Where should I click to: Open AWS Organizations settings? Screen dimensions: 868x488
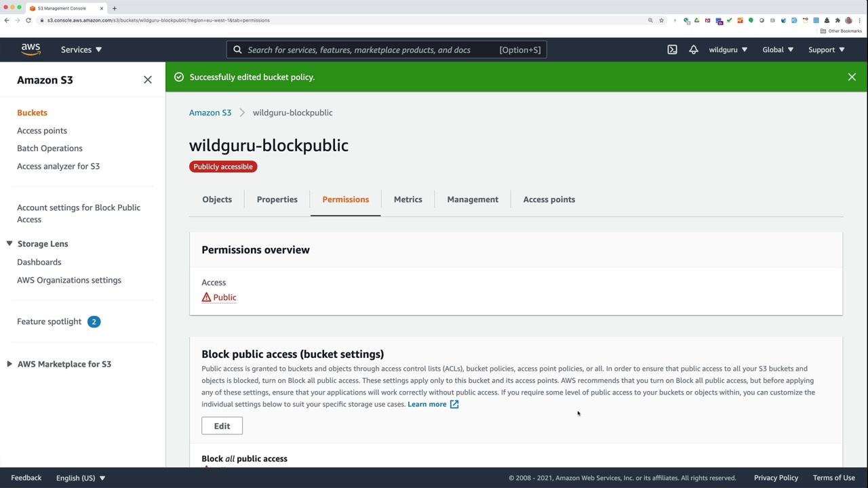coord(69,280)
